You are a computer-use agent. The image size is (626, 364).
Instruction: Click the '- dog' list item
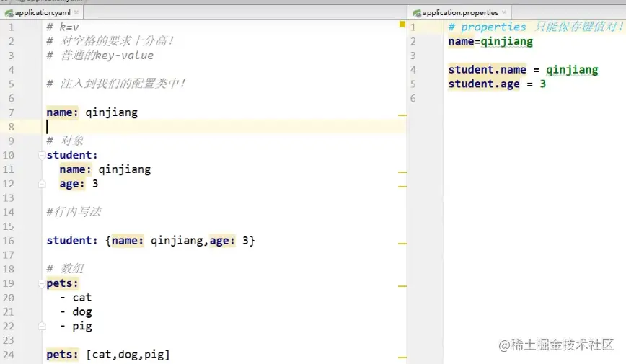[x=76, y=312]
